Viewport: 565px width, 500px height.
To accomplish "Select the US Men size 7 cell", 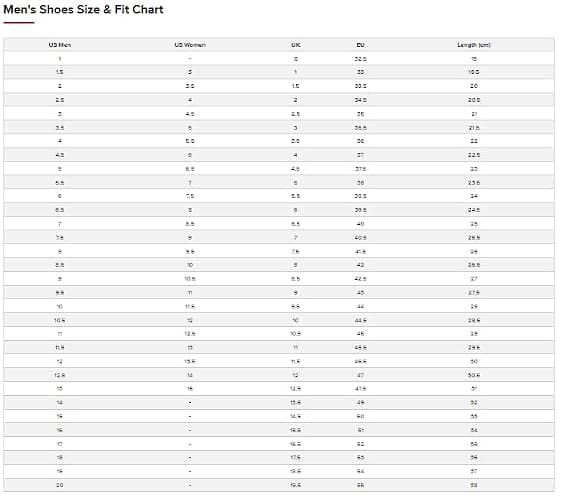I will pos(60,224).
